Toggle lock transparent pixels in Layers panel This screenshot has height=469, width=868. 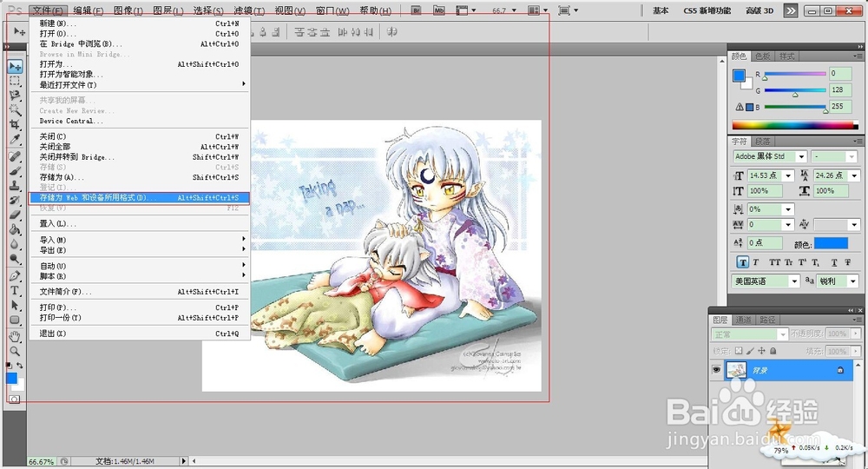coord(739,351)
